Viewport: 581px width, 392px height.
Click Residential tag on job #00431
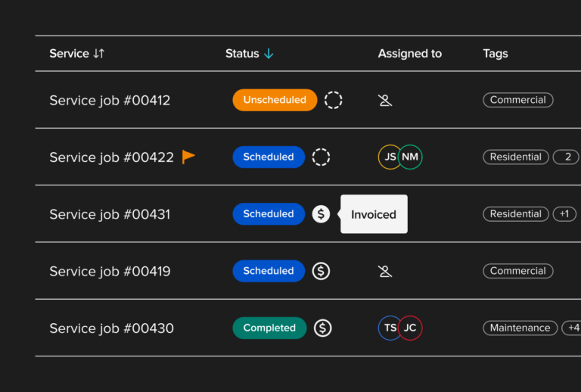pos(516,214)
